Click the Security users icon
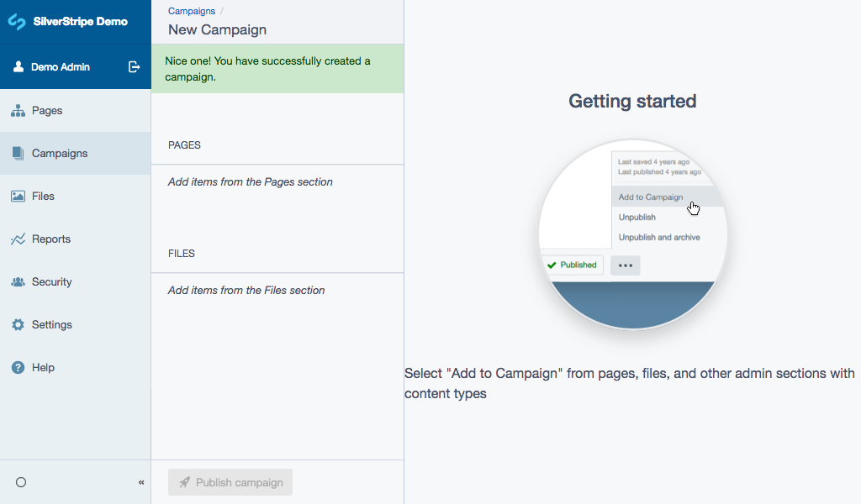 (x=18, y=282)
